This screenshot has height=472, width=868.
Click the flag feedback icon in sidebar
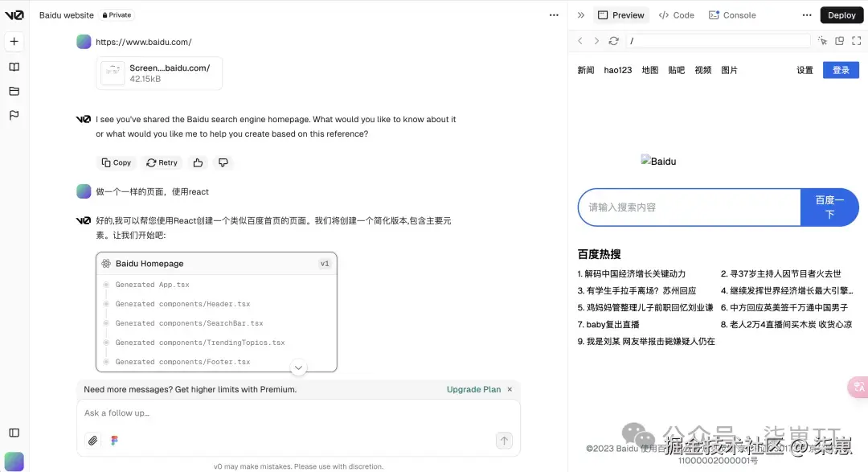(x=14, y=115)
